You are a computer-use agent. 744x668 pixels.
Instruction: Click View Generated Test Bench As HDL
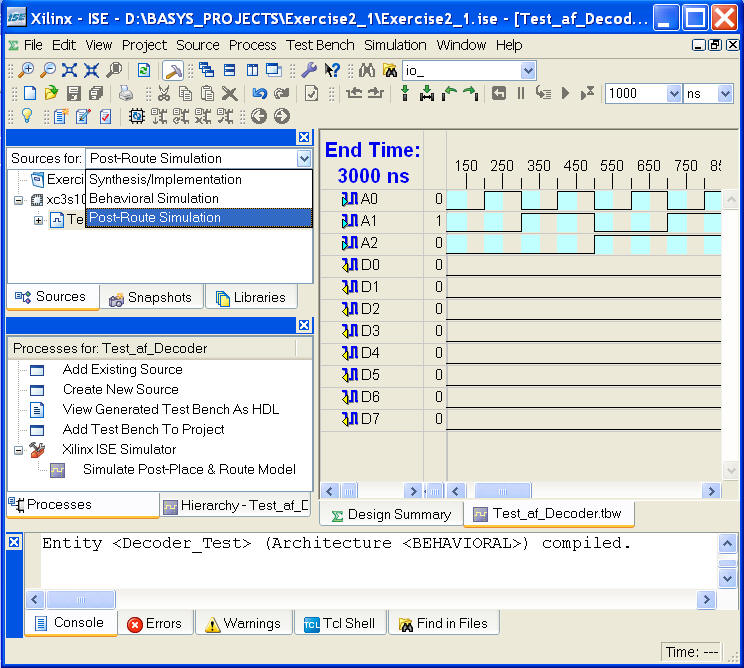coord(171,409)
